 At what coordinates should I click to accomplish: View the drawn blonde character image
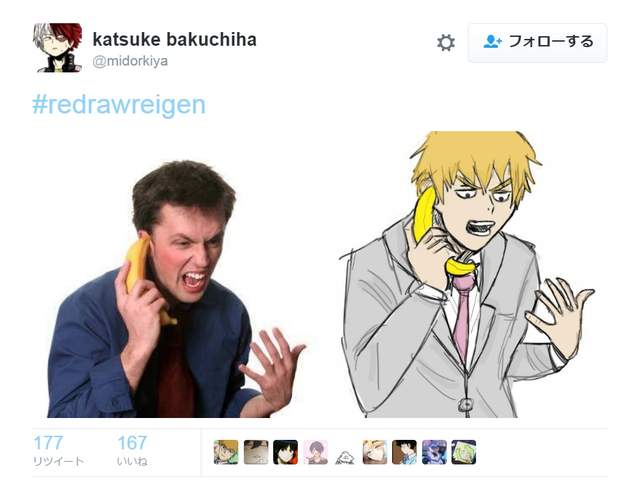tap(467, 274)
